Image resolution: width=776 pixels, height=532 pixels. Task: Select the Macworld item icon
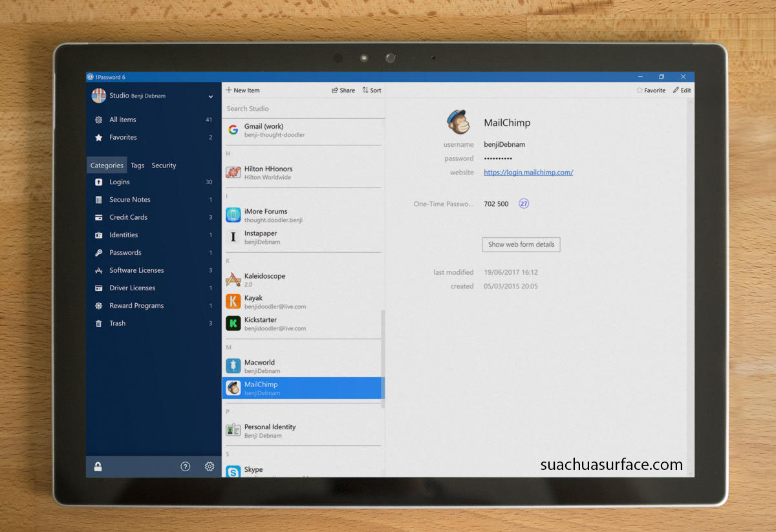(233, 367)
